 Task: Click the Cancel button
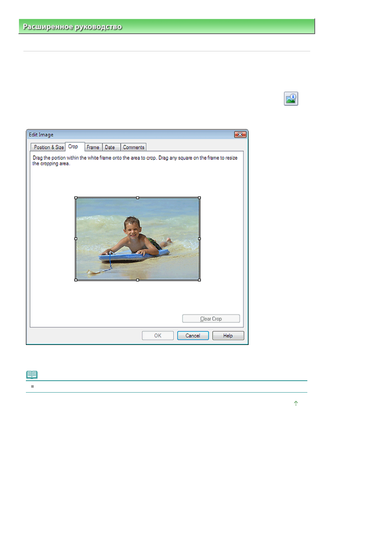193,335
